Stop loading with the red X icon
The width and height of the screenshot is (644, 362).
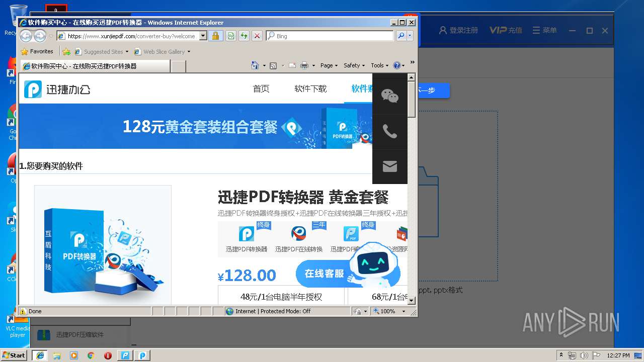[257, 36]
